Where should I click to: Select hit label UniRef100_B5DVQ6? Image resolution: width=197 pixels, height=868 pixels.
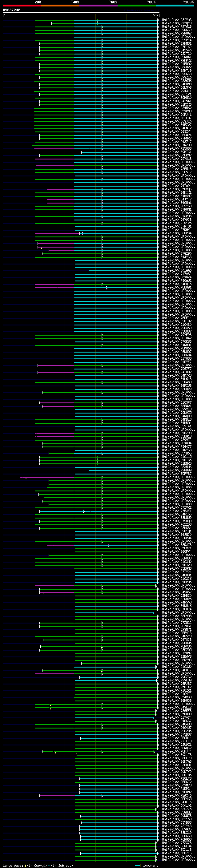tap(177, 189)
